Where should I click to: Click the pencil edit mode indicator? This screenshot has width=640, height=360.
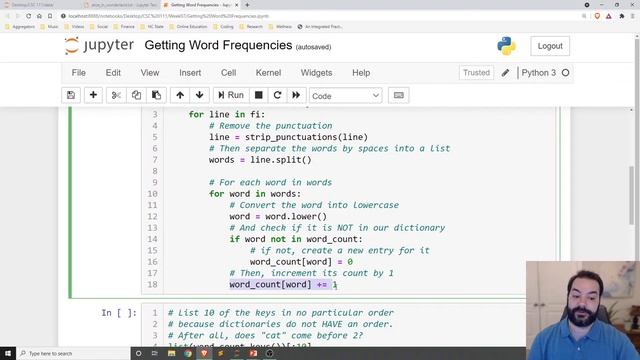505,73
